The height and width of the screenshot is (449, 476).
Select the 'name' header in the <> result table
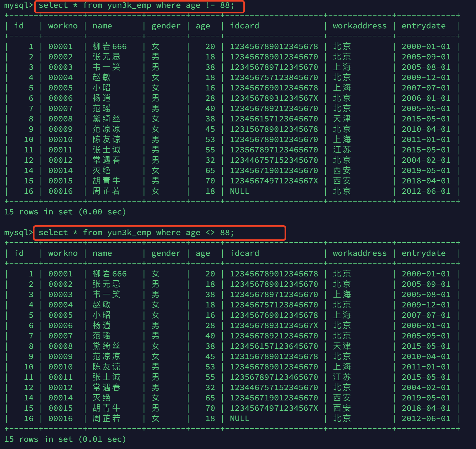[x=102, y=253]
